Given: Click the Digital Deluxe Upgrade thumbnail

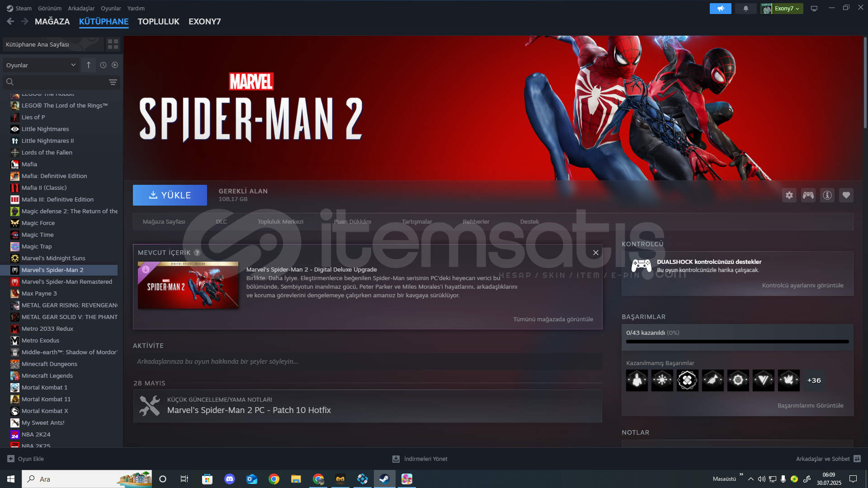Looking at the screenshot, I should coord(188,285).
